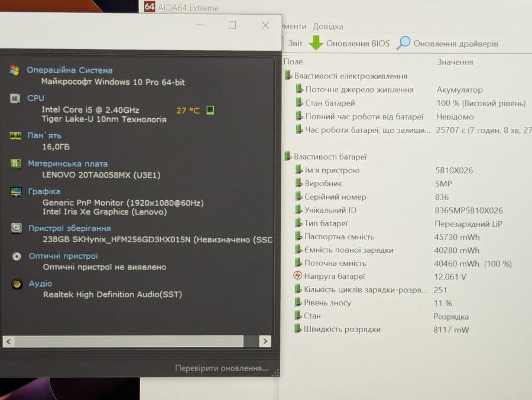Select the 5B10X026 device name value
Viewport: 532px width, 400px height.
(454, 170)
